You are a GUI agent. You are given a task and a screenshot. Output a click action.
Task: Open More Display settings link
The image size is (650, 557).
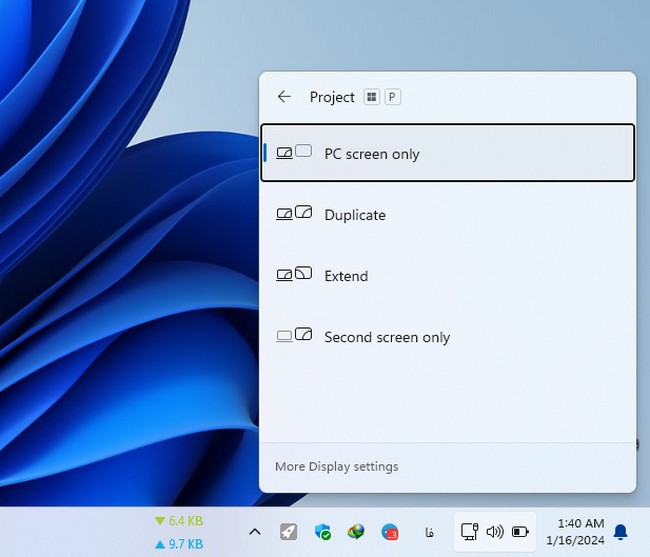coord(336,467)
